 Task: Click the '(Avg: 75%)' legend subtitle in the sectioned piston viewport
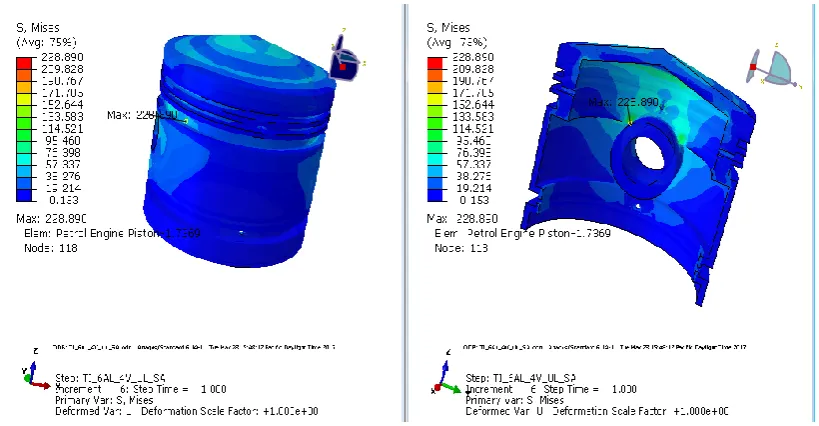457,42
